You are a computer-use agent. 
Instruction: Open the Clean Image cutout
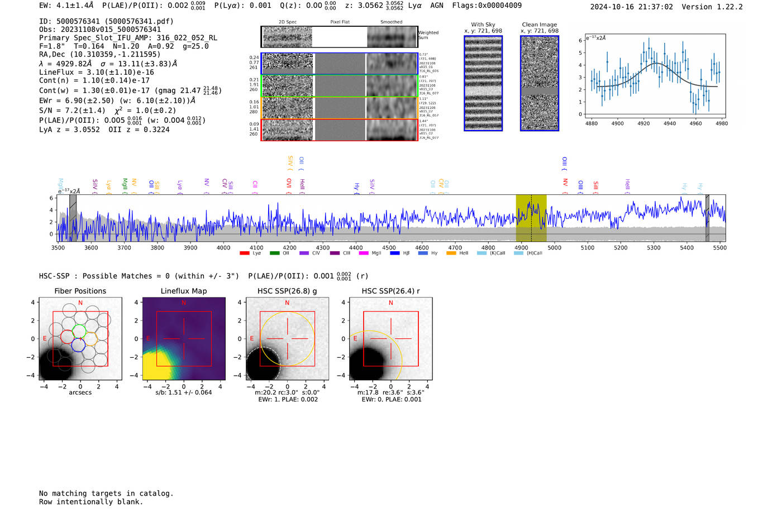[x=540, y=83]
